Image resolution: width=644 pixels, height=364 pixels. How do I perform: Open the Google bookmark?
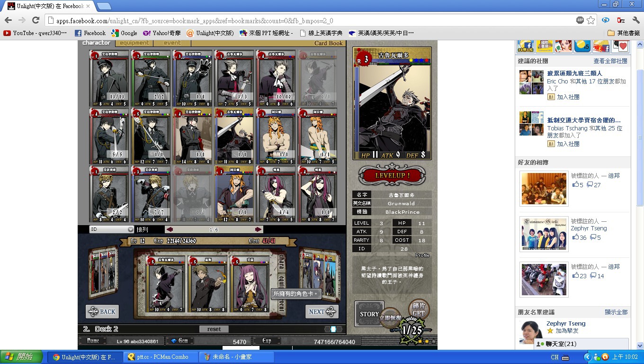[124, 33]
